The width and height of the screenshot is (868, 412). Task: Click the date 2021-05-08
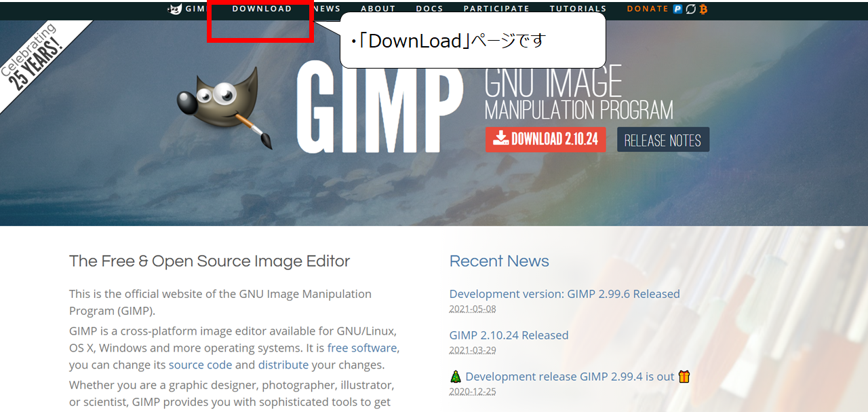pyautogui.click(x=473, y=310)
